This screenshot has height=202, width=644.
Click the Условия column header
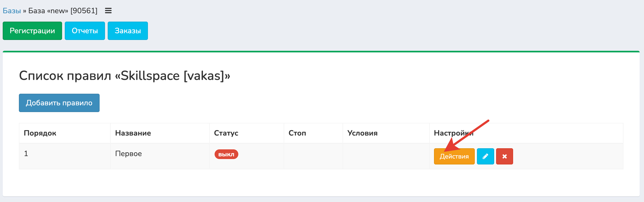pos(362,133)
